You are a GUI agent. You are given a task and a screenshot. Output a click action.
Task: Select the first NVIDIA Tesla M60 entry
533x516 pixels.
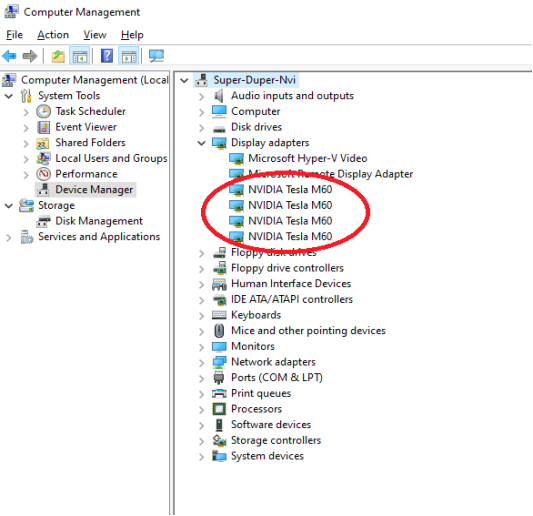[x=290, y=190]
